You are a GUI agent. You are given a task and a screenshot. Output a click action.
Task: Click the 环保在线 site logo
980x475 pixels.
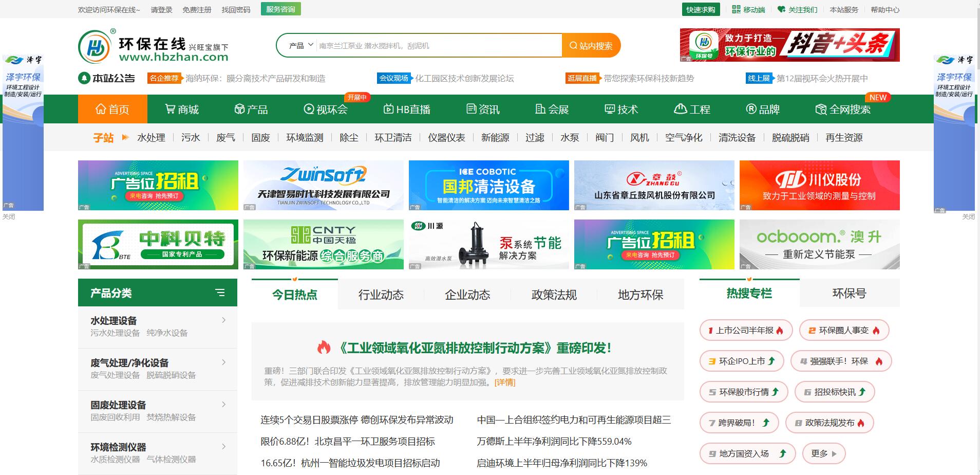coord(153,47)
